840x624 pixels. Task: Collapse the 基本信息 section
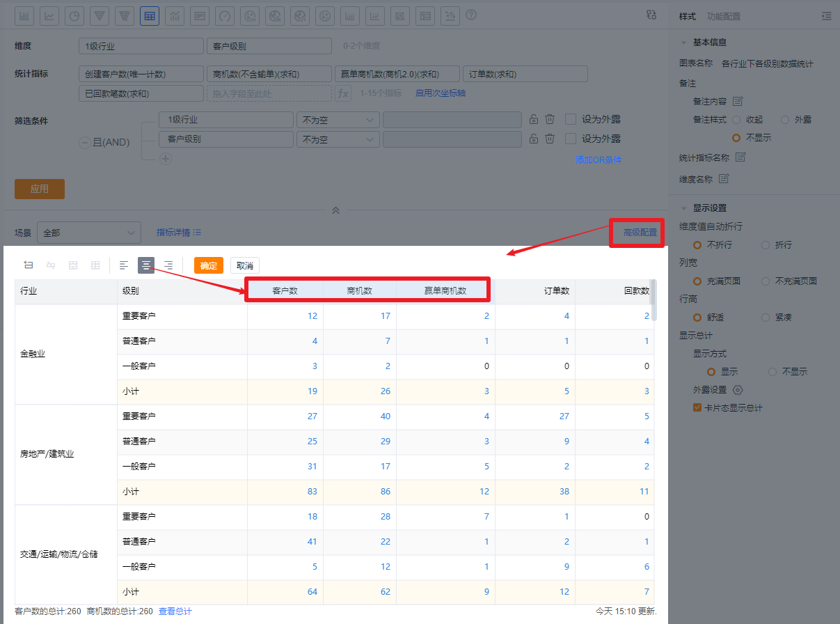[x=684, y=42]
